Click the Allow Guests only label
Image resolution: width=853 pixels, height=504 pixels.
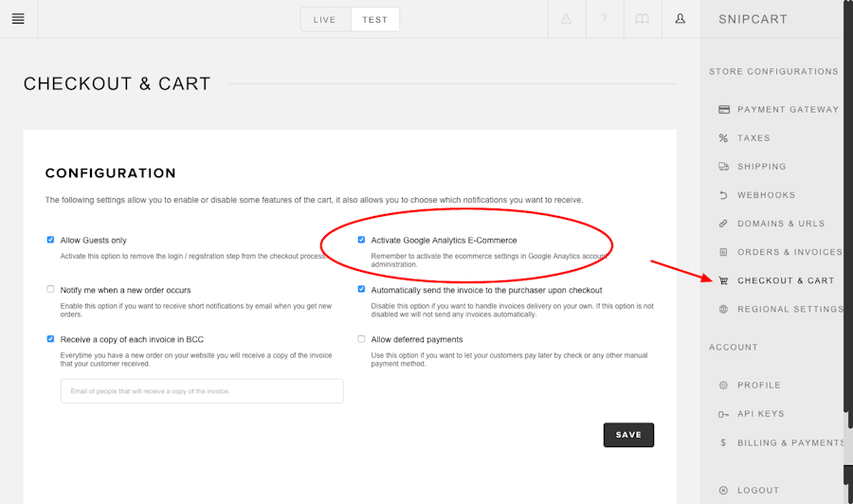(x=93, y=241)
